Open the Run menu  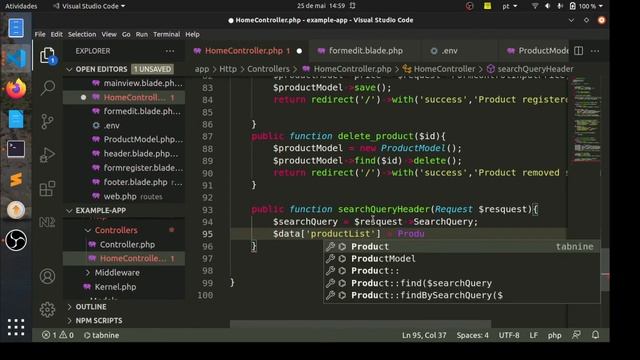click(x=142, y=34)
